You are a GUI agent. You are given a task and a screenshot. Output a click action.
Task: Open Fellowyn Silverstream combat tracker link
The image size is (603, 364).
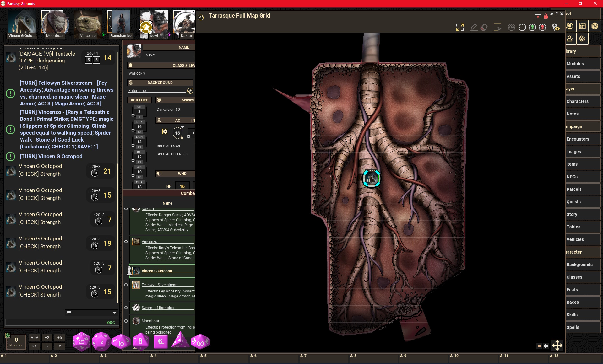160,285
